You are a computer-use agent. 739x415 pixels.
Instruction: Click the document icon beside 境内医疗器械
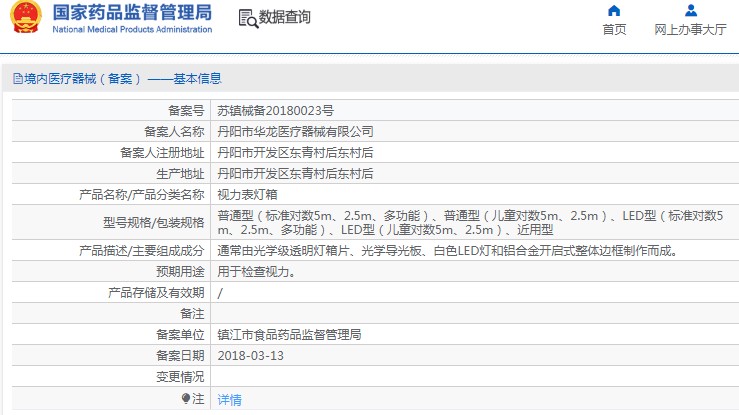click(x=18, y=79)
